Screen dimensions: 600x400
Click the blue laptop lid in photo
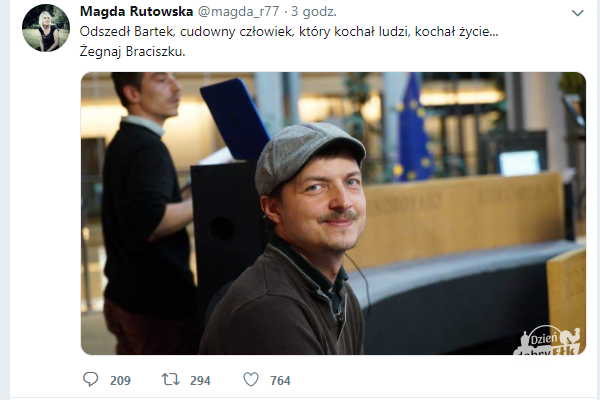coord(235,119)
